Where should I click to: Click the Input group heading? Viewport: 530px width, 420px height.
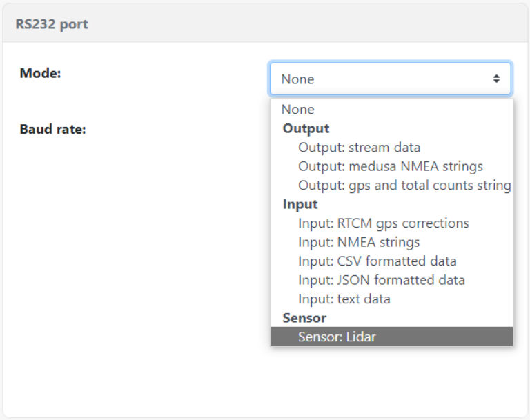tap(300, 205)
